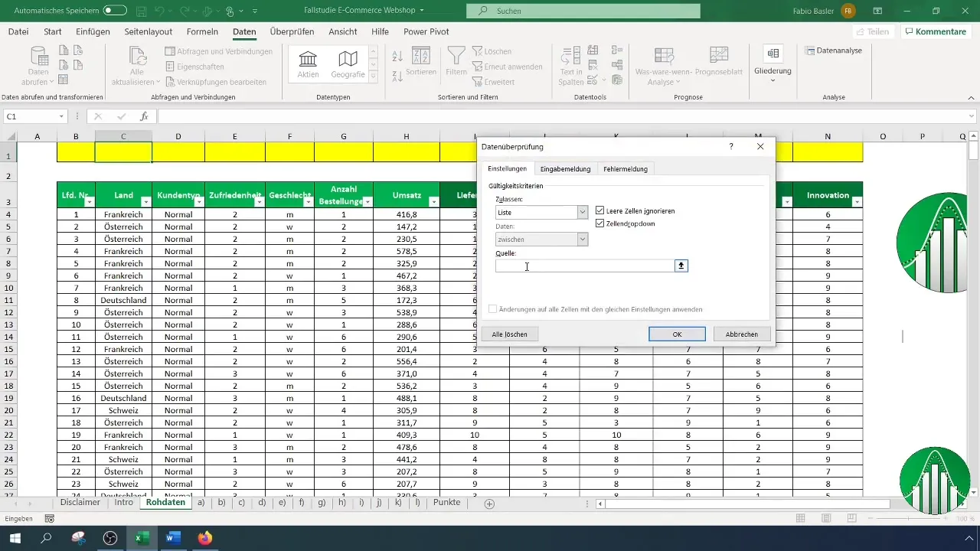The height and width of the screenshot is (551, 980).
Task: Click Verknüpfungen bearbeiten
Action: (x=216, y=82)
